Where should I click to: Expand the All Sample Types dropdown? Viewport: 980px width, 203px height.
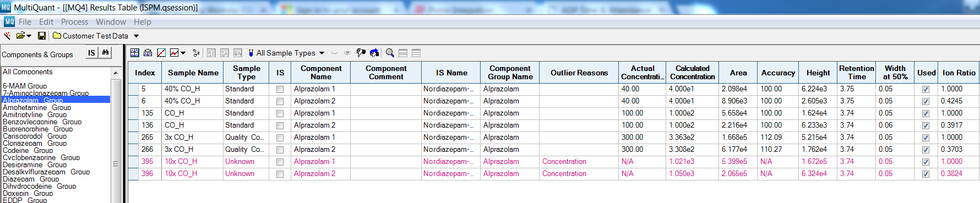pos(322,53)
